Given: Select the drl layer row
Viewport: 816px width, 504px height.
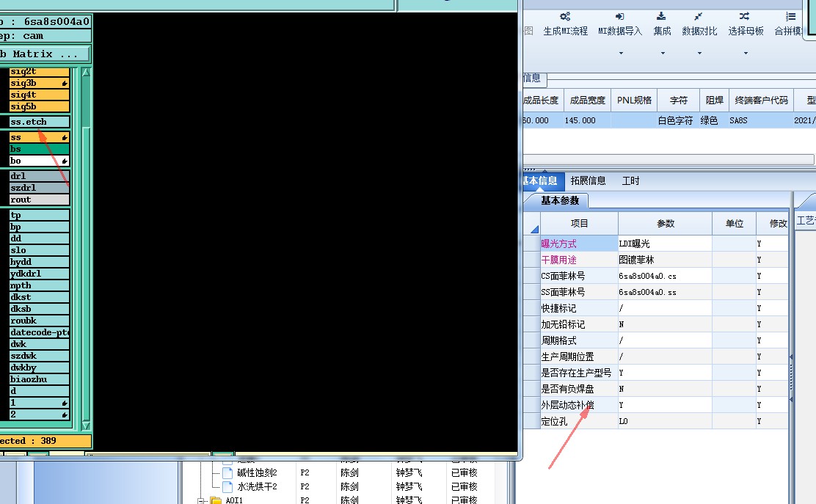Looking at the screenshot, I should click(40, 176).
